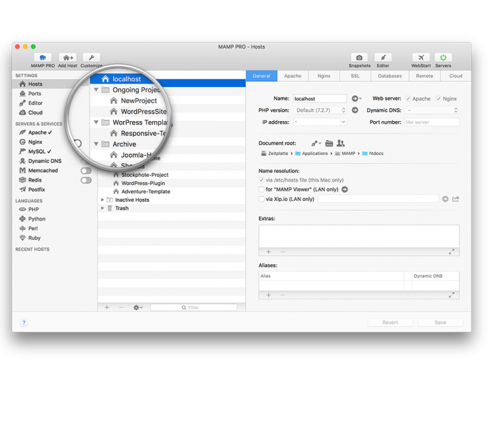Click the Servers power icon

click(443, 57)
